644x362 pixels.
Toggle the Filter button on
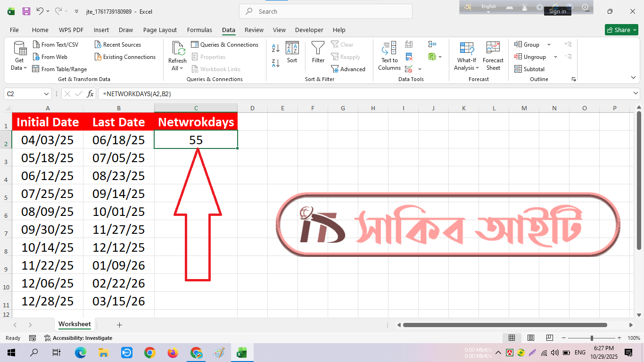click(x=318, y=52)
